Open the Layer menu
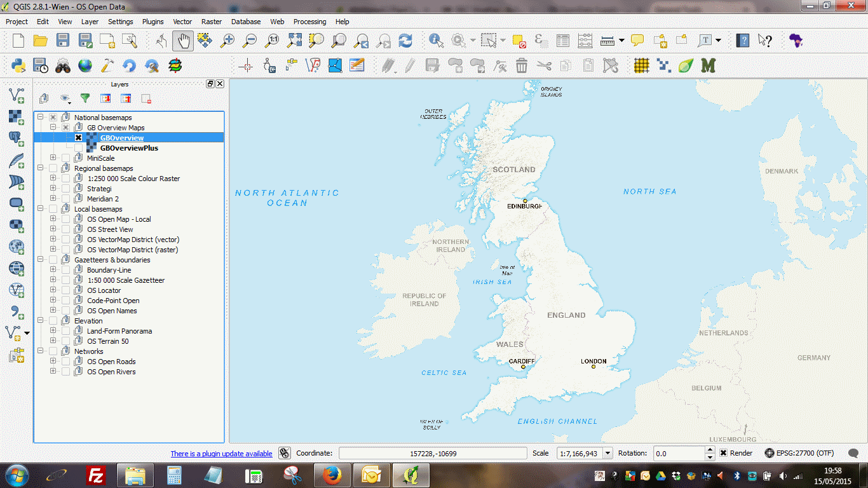Image resolution: width=868 pixels, height=488 pixels. pyautogui.click(x=90, y=22)
